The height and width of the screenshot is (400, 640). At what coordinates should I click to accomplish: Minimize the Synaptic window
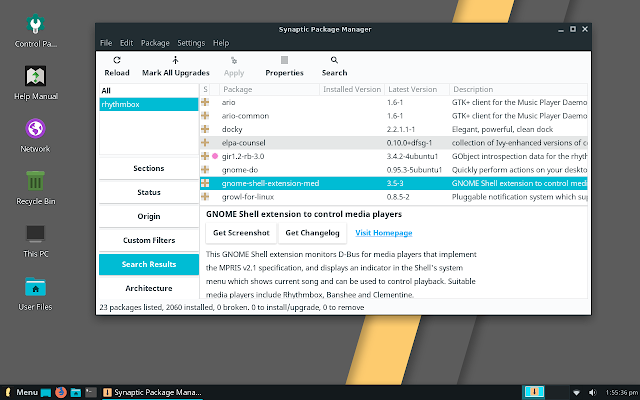(561, 29)
